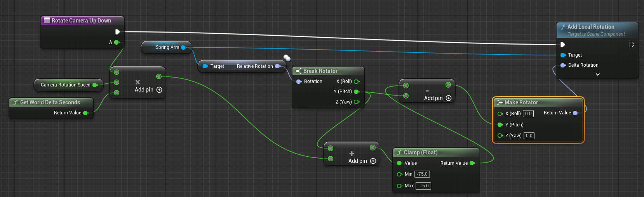
Task: Click Add pin on the subtract node
Action: coord(438,98)
